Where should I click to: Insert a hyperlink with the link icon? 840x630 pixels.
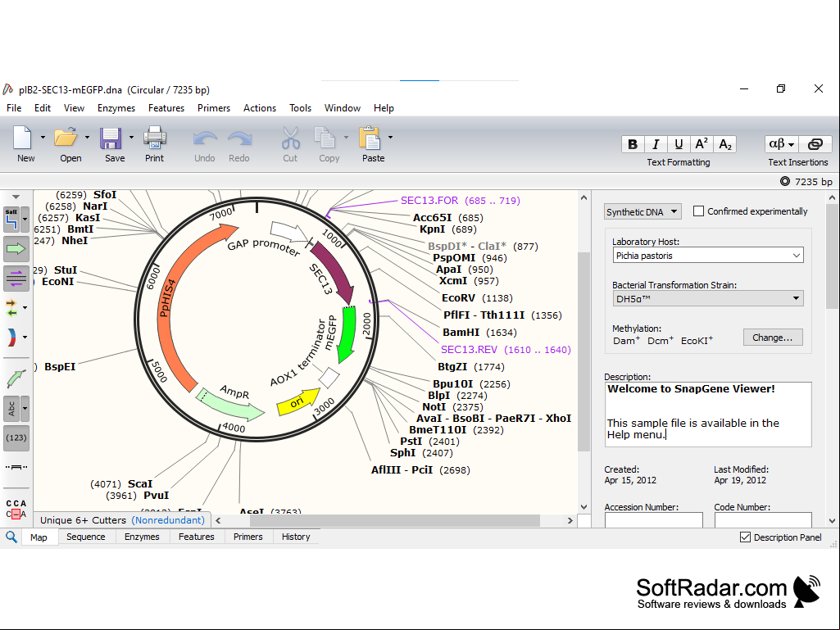pyautogui.click(x=815, y=144)
